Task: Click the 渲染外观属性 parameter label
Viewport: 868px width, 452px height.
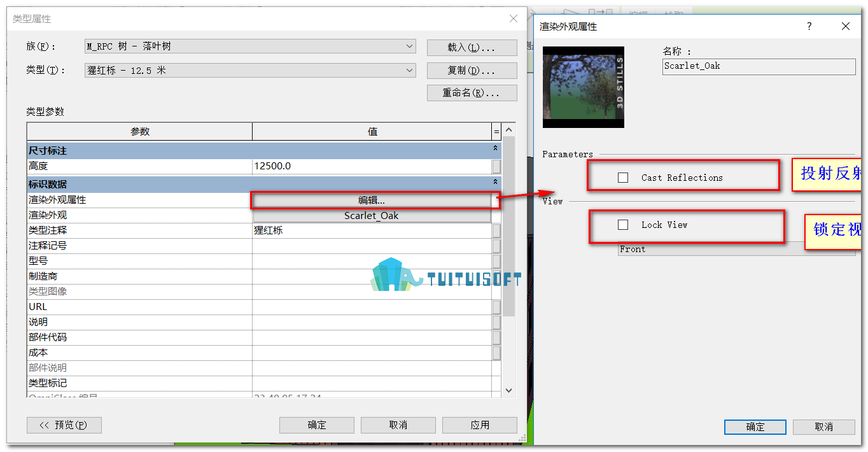Action: pyautogui.click(x=57, y=200)
